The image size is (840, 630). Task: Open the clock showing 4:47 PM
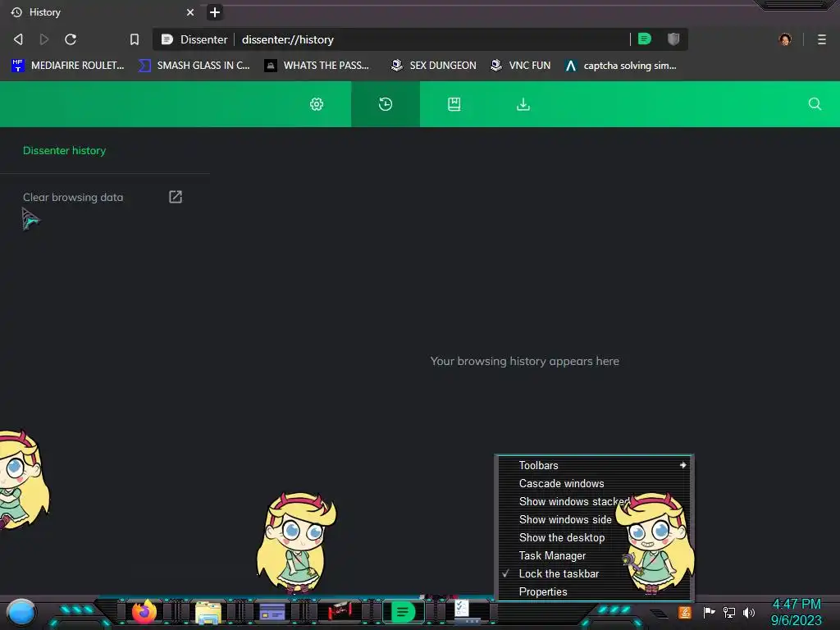tap(796, 612)
